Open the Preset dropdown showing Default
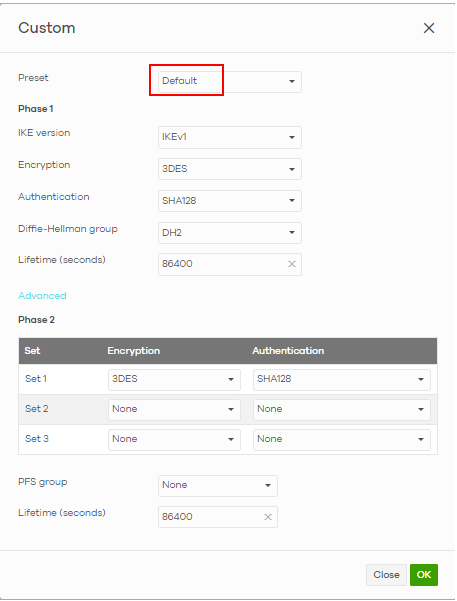The image size is (457, 601). point(230,82)
